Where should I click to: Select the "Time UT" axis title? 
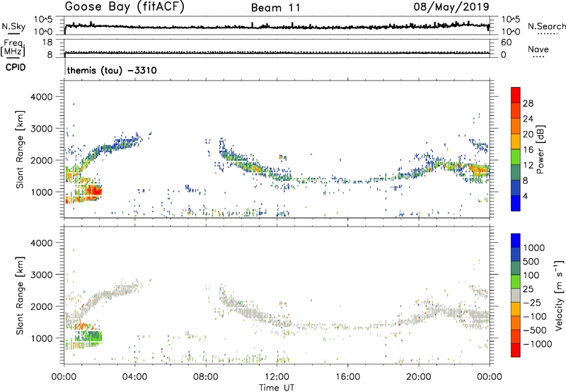[x=277, y=388]
